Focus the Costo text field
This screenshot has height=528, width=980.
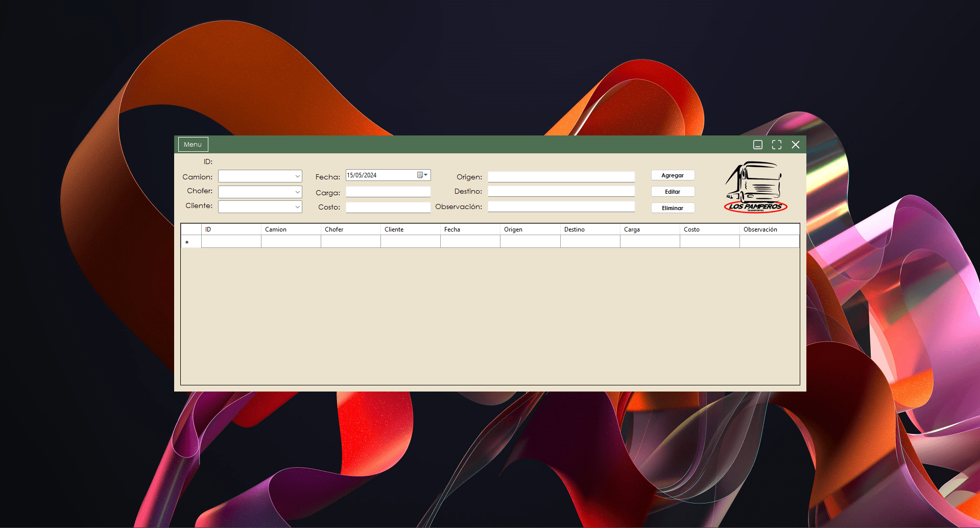388,207
